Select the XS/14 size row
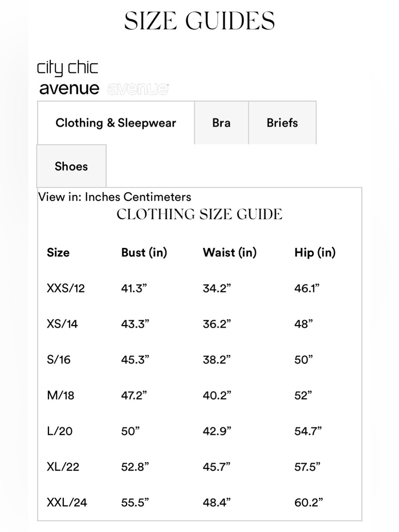The height and width of the screenshot is (532, 399). click(x=199, y=324)
